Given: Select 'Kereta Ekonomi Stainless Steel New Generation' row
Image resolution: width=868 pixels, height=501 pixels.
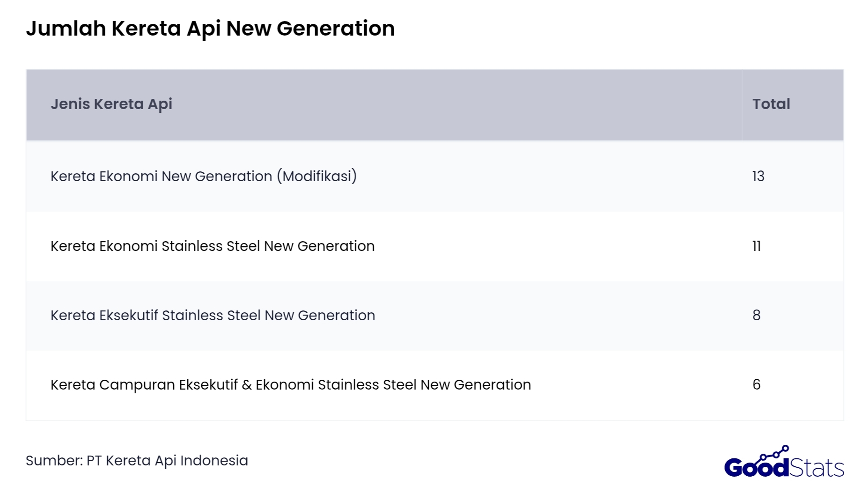Looking at the screenshot, I should (x=213, y=246).
